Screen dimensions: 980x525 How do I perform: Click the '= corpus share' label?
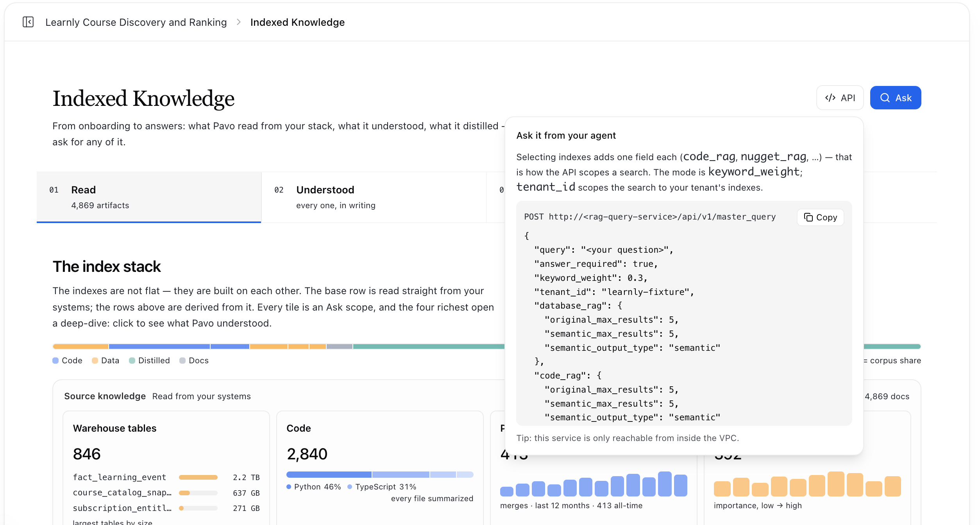click(892, 361)
